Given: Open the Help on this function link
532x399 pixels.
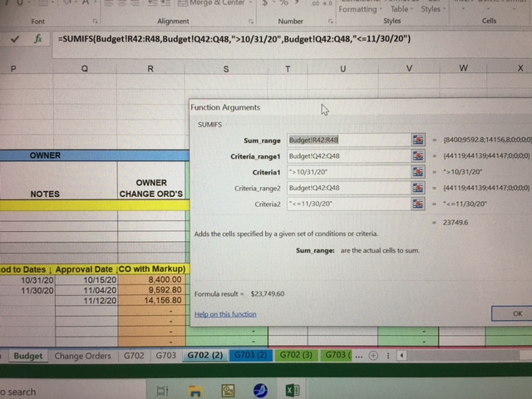Looking at the screenshot, I should 225,314.
